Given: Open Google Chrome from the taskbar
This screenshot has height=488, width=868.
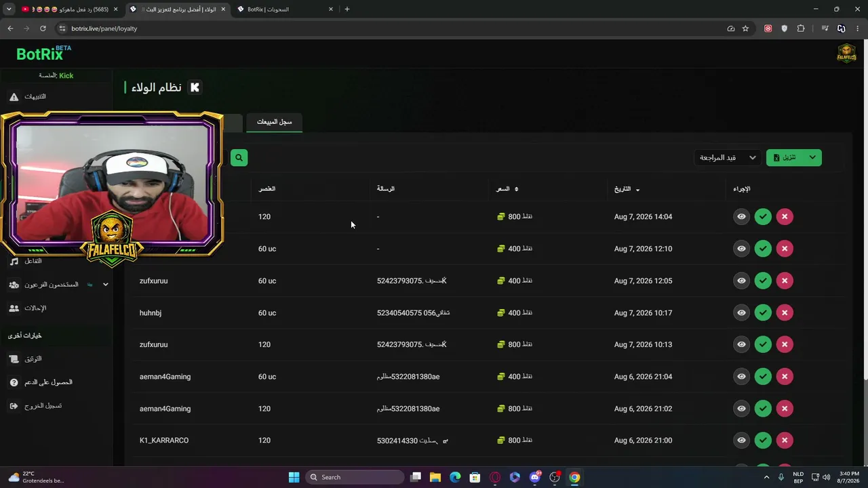Looking at the screenshot, I should point(574,477).
